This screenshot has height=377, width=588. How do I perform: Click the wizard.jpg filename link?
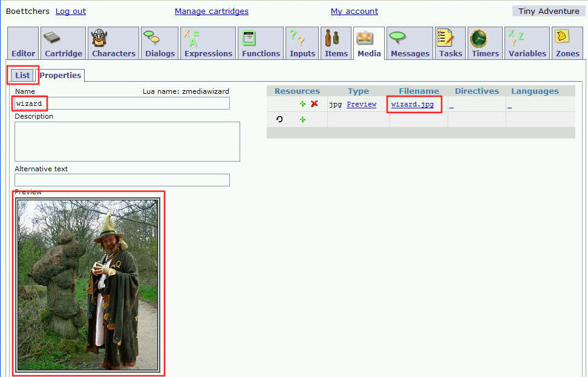click(413, 105)
